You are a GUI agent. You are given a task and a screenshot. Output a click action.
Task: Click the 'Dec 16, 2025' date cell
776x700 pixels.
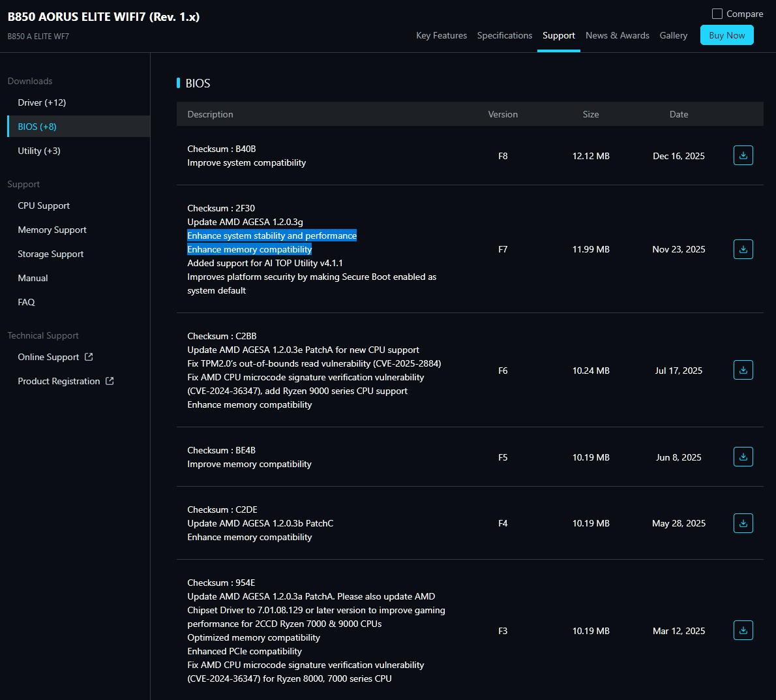click(678, 156)
